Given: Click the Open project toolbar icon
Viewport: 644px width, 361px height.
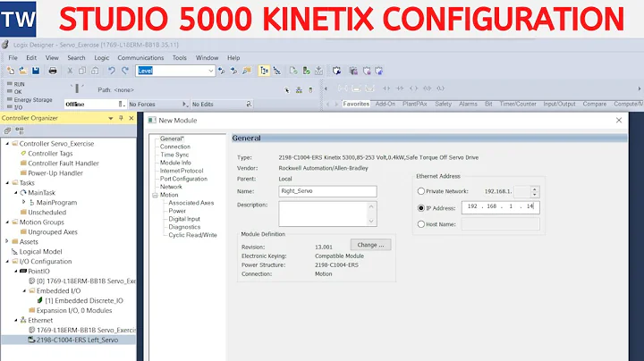Looking at the screenshot, I should coord(23,71).
